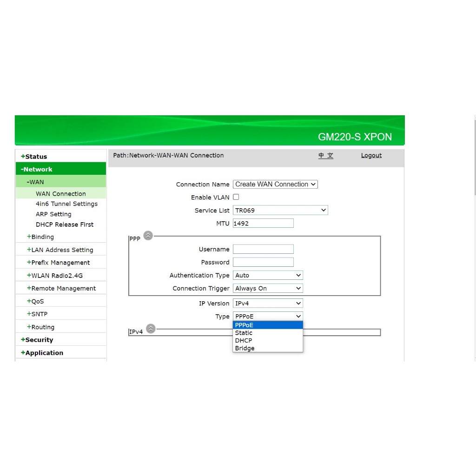Click the MTU value field
The width and height of the screenshot is (476, 476).
coord(263,224)
